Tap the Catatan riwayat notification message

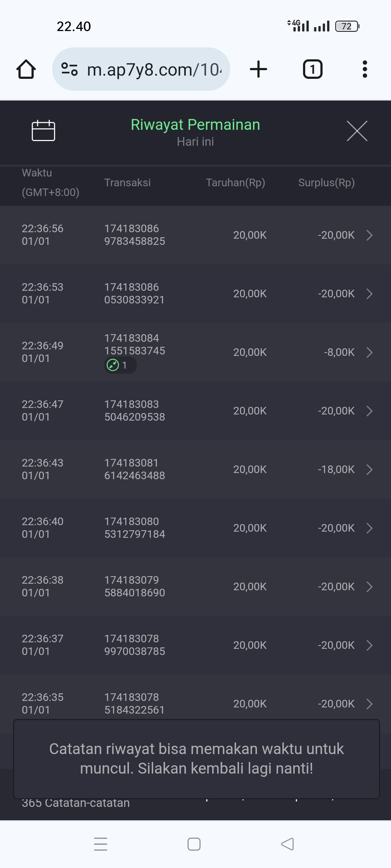pos(196,758)
